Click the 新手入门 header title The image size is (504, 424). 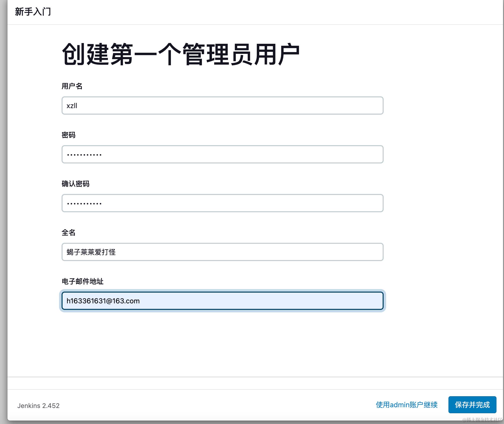33,12
